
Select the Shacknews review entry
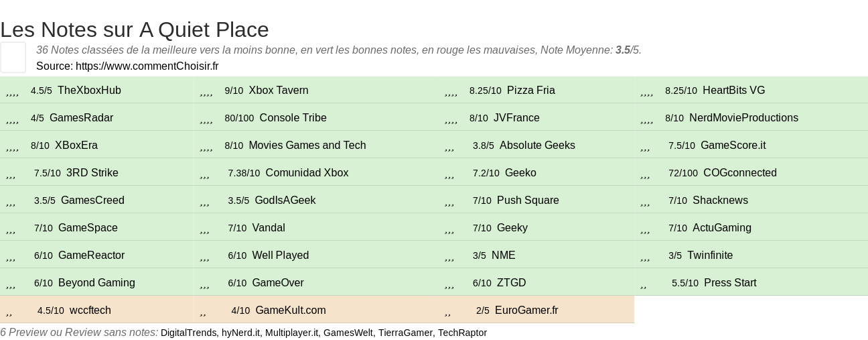pyautogui.click(x=720, y=201)
